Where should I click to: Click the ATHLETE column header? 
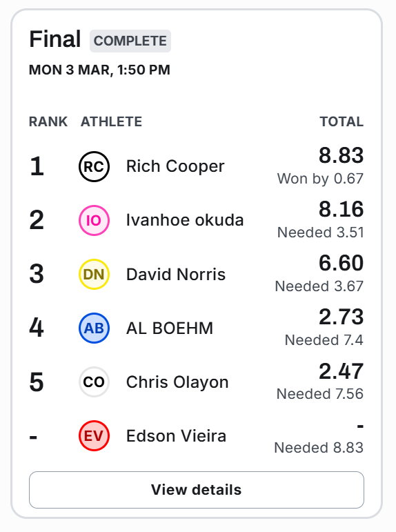(111, 121)
